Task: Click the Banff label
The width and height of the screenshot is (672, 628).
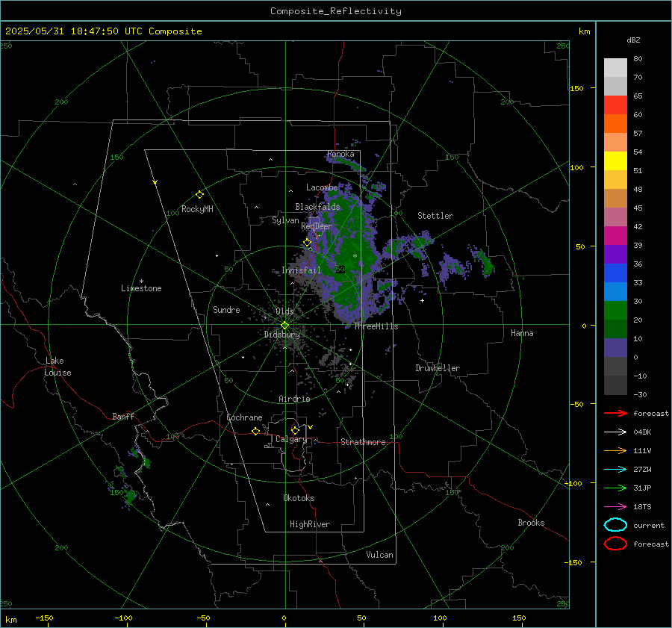Action: click(x=123, y=416)
